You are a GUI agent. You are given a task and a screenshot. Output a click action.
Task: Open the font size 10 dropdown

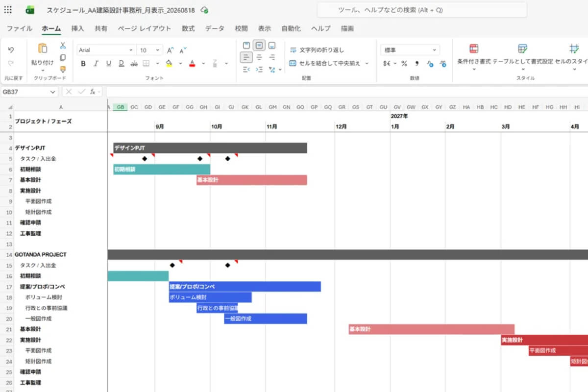click(158, 50)
